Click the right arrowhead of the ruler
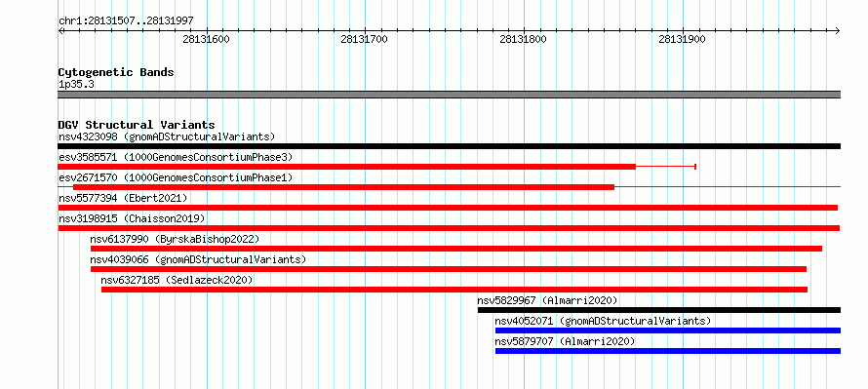Screen dimensions: 868x389 pyautogui.click(x=837, y=30)
